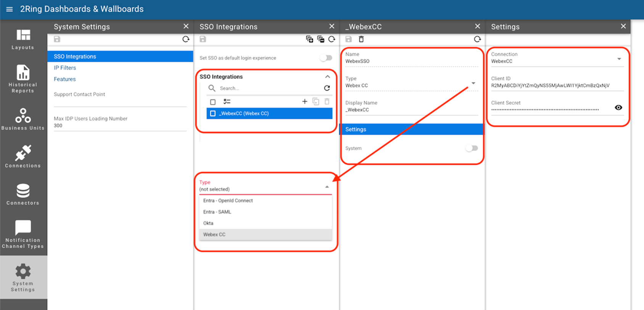Click save icon in SSO Integrations panel
The width and height of the screenshot is (644, 310).
pyautogui.click(x=203, y=39)
